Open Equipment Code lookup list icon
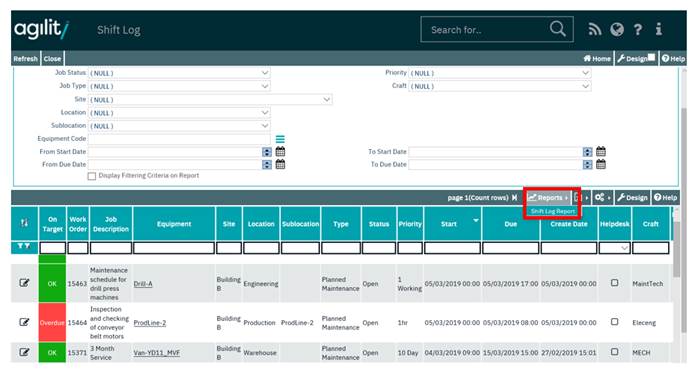Viewport: 693px width, 370px height. click(x=280, y=139)
